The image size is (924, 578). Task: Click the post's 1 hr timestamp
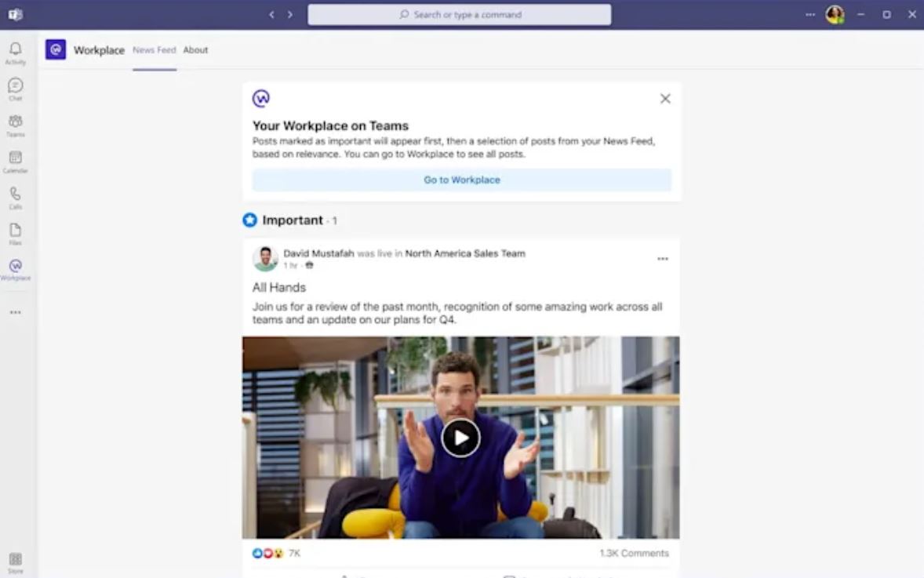(290, 266)
